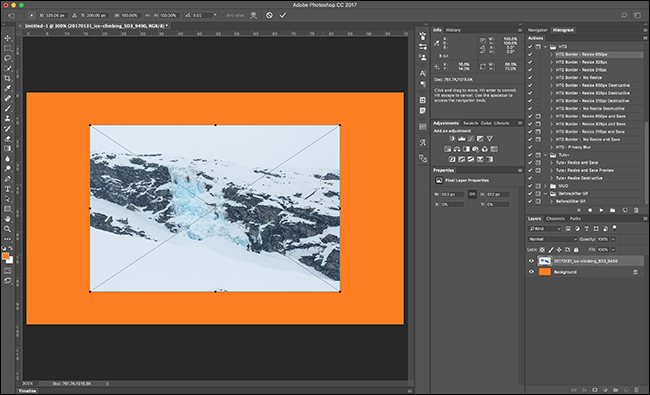The width and height of the screenshot is (650, 395).
Task: Select the Clone Stamp tool
Action: pyautogui.click(x=7, y=119)
